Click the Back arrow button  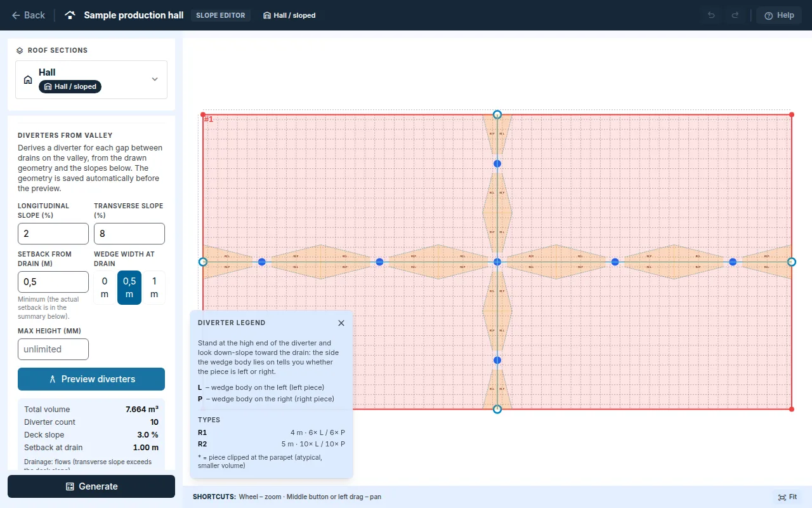coord(29,15)
